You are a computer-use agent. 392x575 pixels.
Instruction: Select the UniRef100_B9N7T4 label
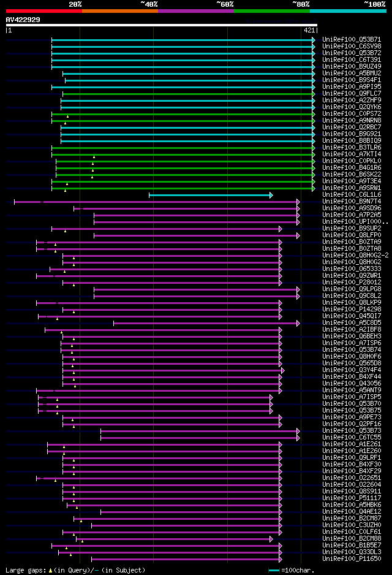pyautogui.click(x=352, y=201)
